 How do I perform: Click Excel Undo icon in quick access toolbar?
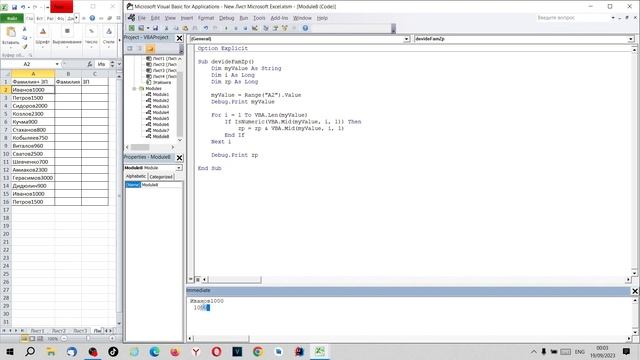(x=23, y=7)
